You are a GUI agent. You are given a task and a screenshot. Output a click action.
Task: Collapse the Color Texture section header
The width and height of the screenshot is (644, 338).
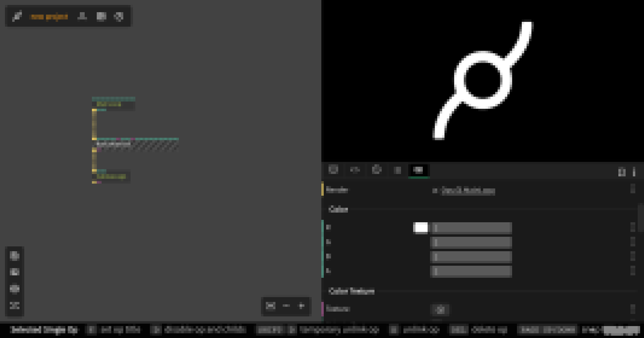[352, 291]
